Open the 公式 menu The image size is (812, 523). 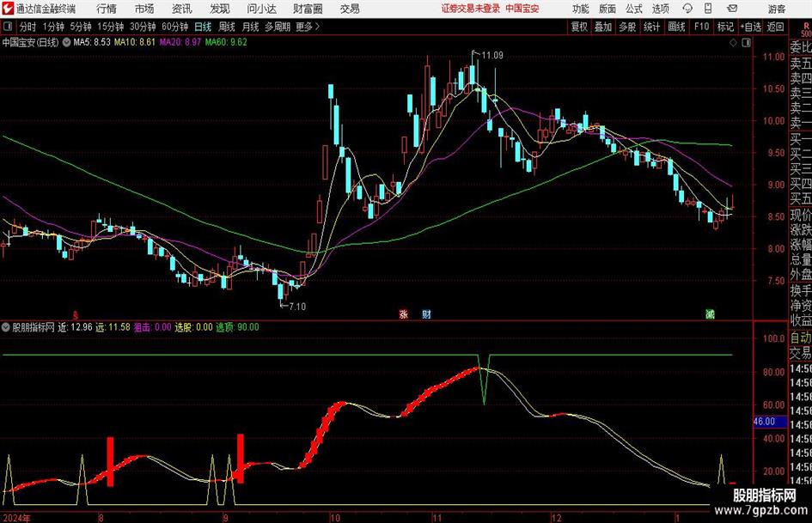(634, 9)
